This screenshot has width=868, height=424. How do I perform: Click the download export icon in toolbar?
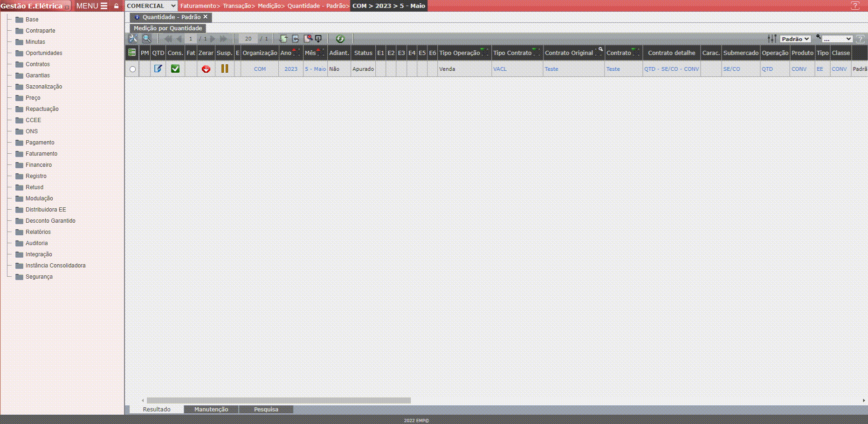(318, 39)
